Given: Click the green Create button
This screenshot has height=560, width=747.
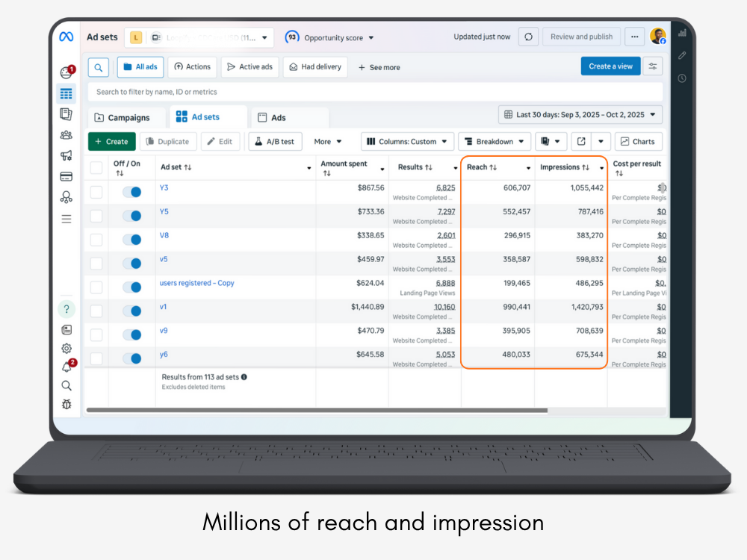Looking at the screenshot, I should coord(112,141).
